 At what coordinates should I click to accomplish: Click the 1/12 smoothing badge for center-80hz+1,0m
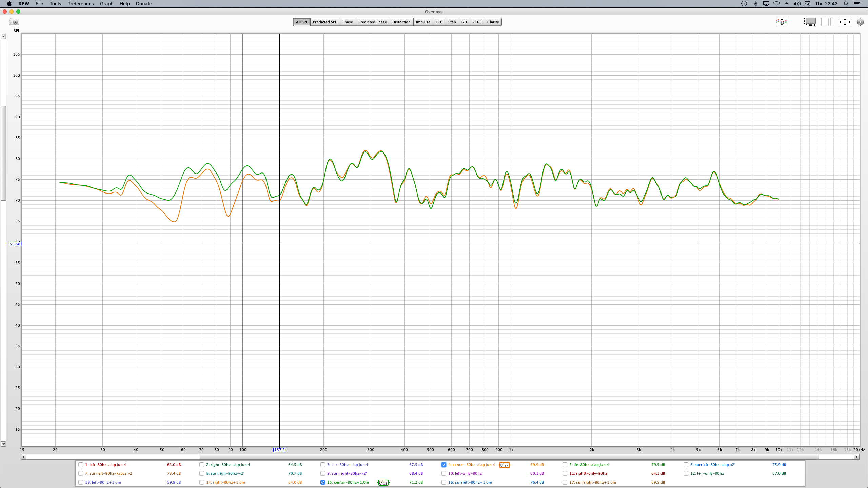(x=383, y=483)
